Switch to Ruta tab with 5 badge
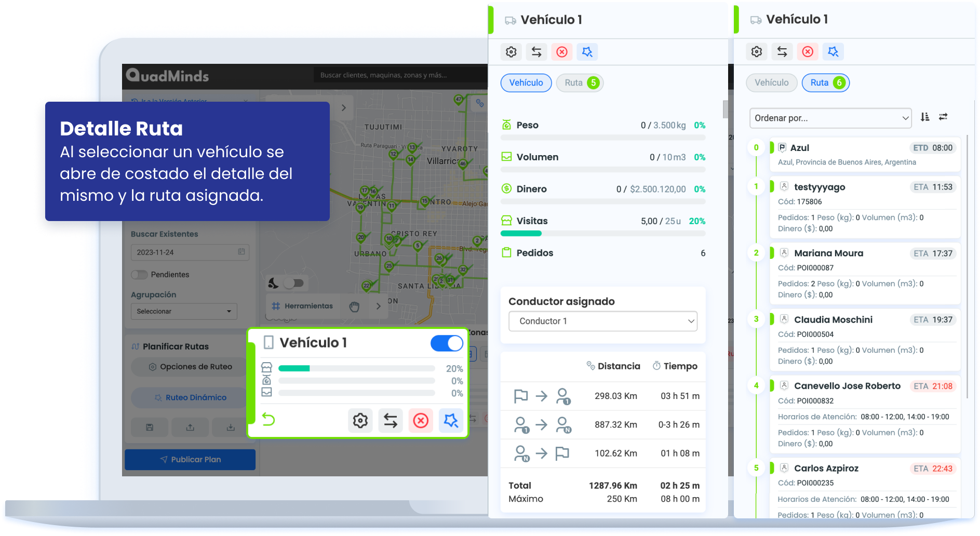 [580, 83]
